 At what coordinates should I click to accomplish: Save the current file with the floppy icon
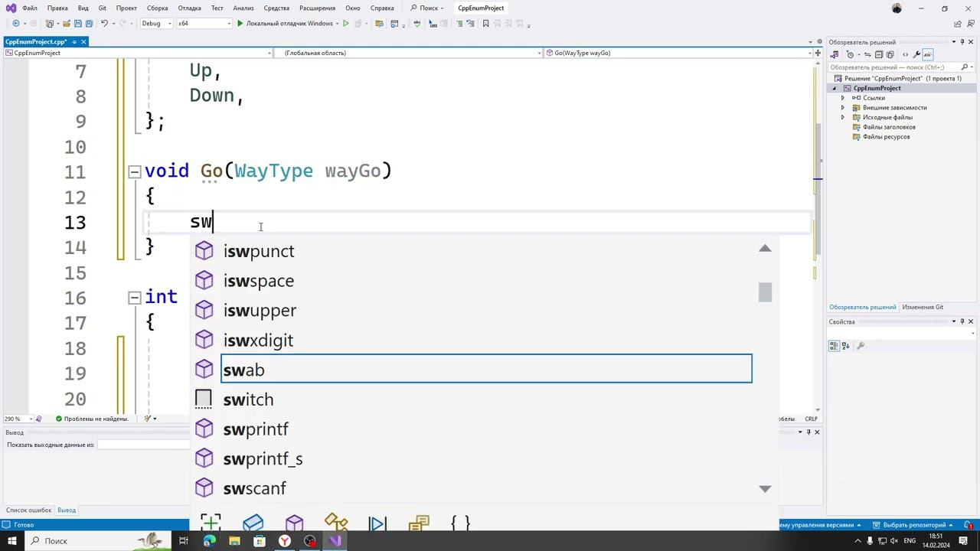[77, 24]
